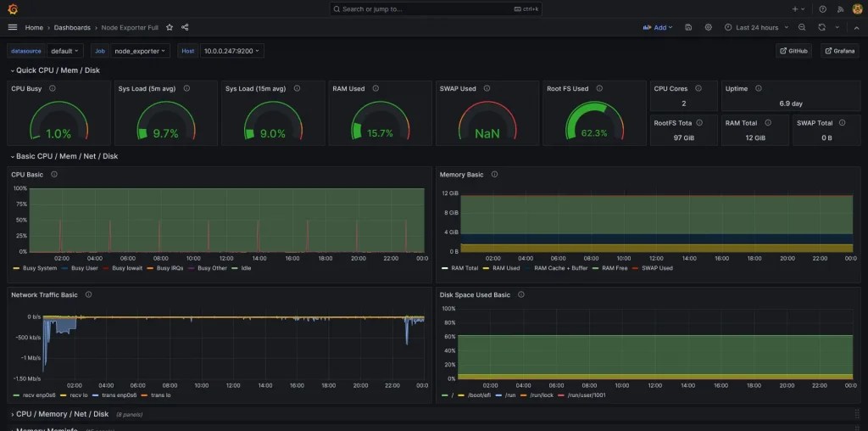Image resolution: width=868 pixels, height=431 pixels.
Task: Open the GitHub link button
Action: pyautogui.click(x=793, y=51)
